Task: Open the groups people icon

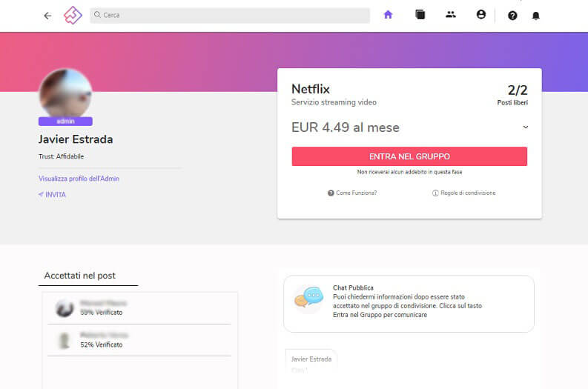Action: tap(450, 15)
